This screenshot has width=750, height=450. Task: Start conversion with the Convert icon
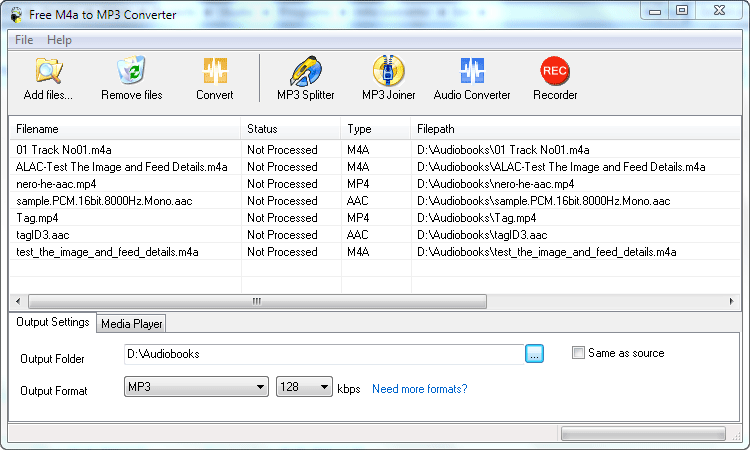click(x=214, y=72)
